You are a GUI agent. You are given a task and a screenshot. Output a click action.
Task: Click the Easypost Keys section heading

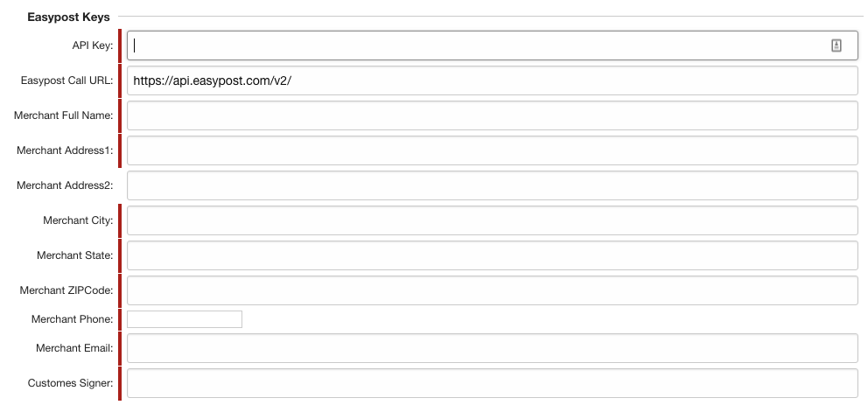[x=68, y=17]
